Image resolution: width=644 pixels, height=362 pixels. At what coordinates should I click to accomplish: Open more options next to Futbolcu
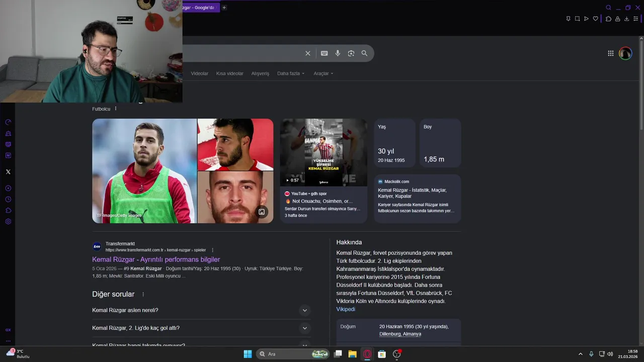pos(116,109)
